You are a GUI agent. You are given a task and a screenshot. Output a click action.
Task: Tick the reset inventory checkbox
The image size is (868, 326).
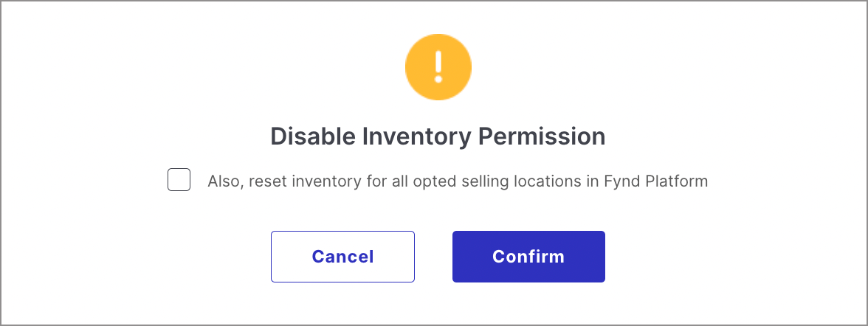point(179,180)
